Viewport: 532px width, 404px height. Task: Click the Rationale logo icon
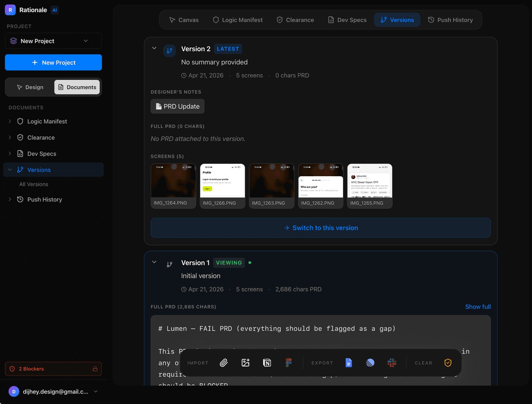coord(10,10)
